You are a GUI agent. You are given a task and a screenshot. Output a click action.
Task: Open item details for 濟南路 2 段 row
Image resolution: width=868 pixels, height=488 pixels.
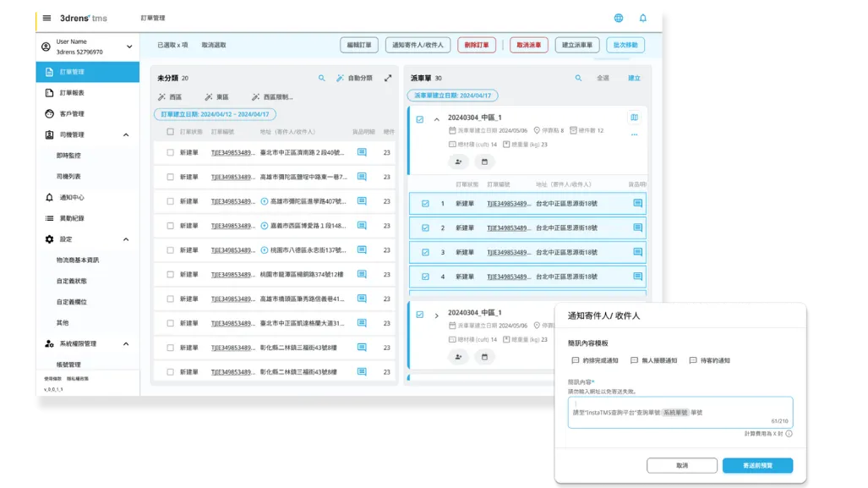pos(362,152)
